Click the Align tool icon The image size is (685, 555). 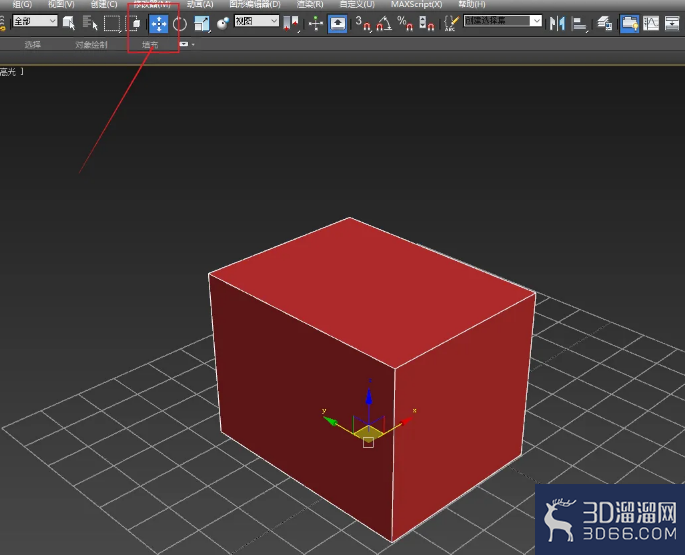point(579,23)
